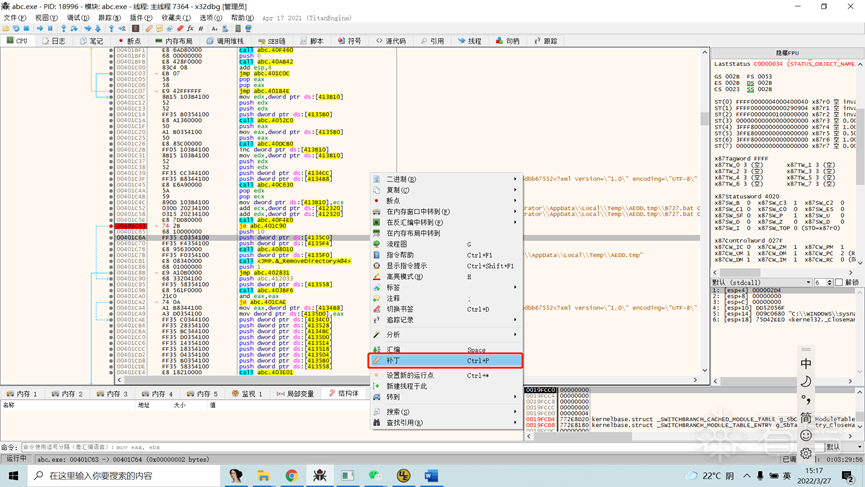The width and height of the screenshot is (865, 487).
Task: Open the 默认 dropdown beside command bar
Action: 844,447
